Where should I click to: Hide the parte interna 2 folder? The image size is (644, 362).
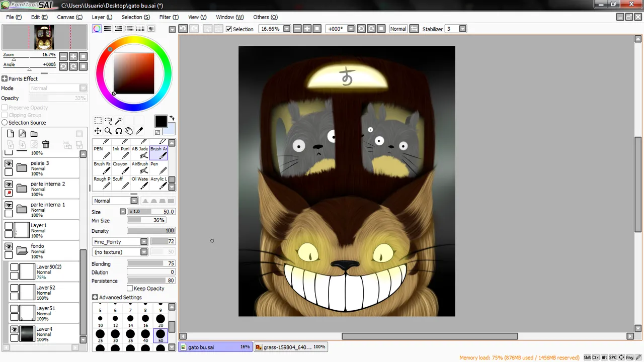pos(9,185)
